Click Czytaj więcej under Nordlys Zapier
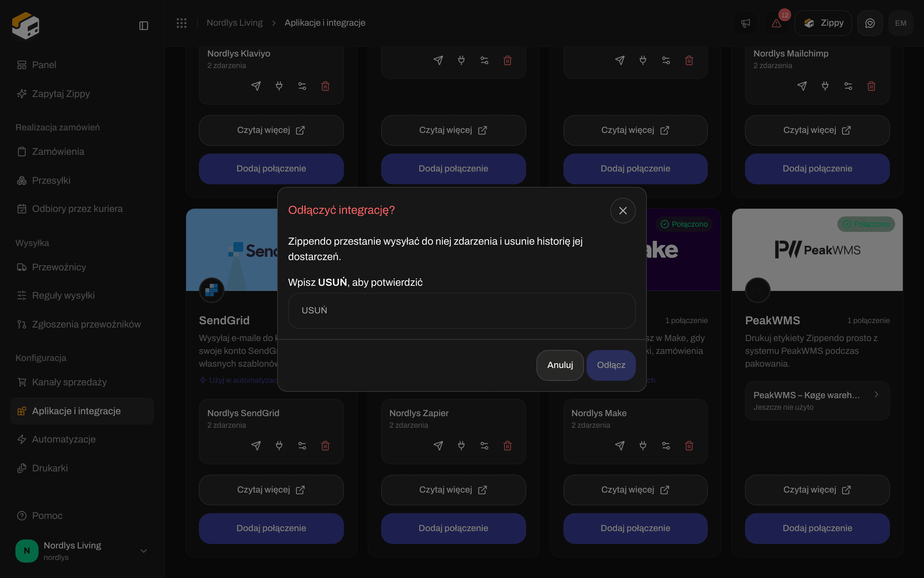Image resolution: width=924 pixels, height=578 pixels. coord(453,490)
